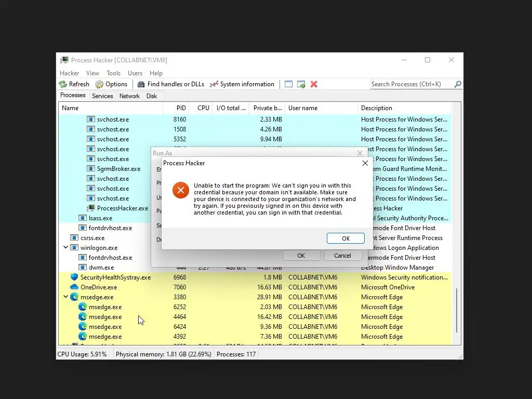
Task: Click the red error icon in dialog
Action: pyautogui.click(x=181, y=190)
